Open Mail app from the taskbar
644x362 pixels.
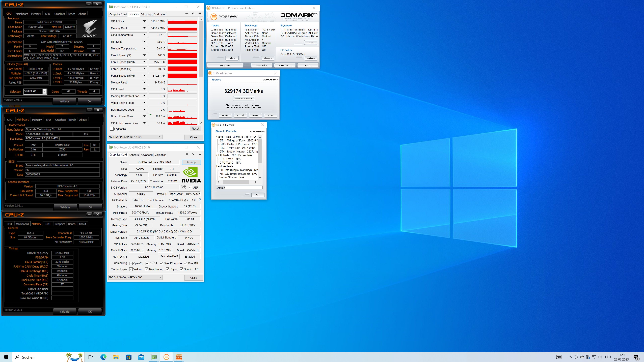coord(141,357)
